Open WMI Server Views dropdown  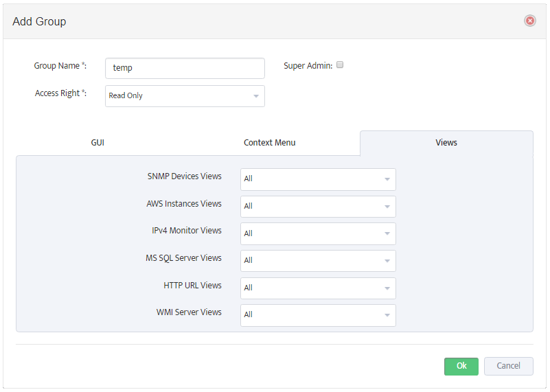click(x=318, y=315)
